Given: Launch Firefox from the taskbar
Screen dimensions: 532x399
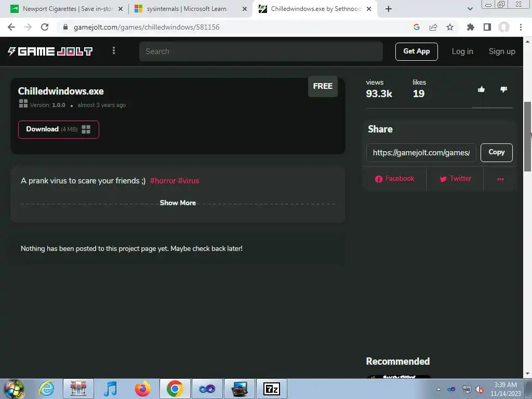Looking at the screenshot, I should pos(142,389).
